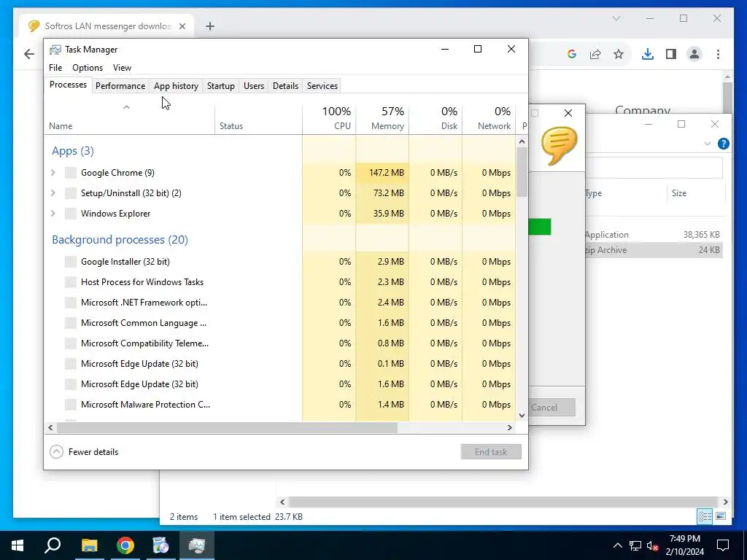Click the Google Chrome process icon

(71, 173)
